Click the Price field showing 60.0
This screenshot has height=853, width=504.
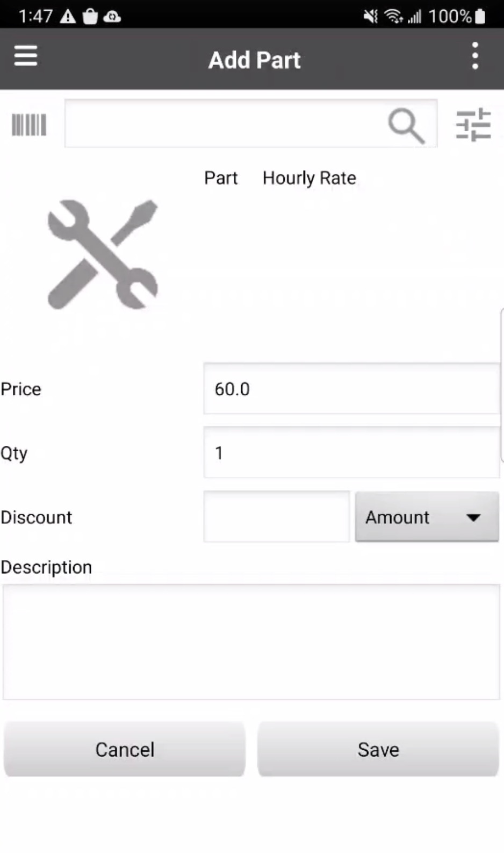[x=351, y=389]
